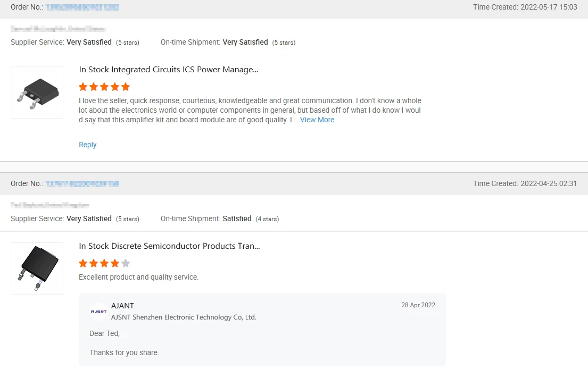The width and height of the screenshot is (588, 370).
Task: Click the blurred buyer name in the first review
Action: tap(58, 29)
